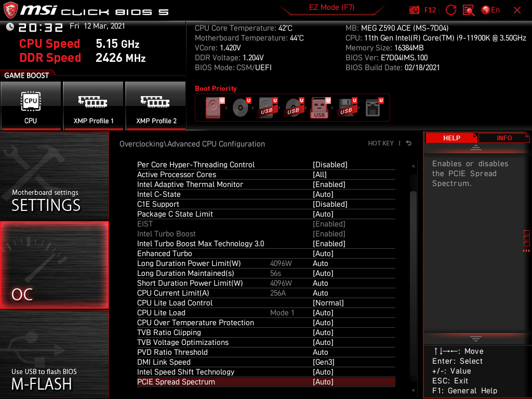Change Active Processor Cores [All] value

(320, 175)
